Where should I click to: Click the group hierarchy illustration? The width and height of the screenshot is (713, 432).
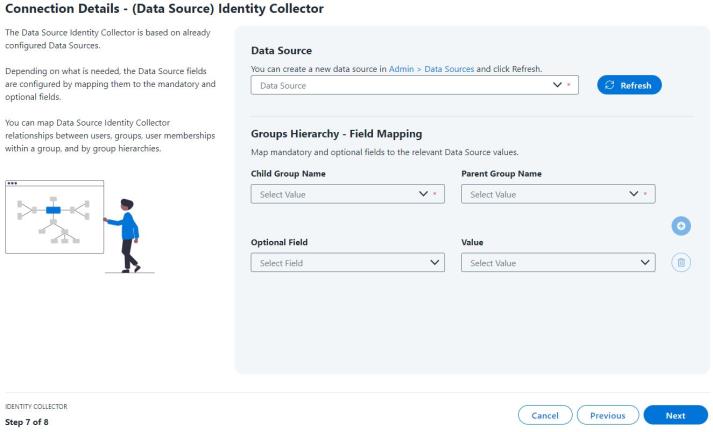tap(80, 226)
